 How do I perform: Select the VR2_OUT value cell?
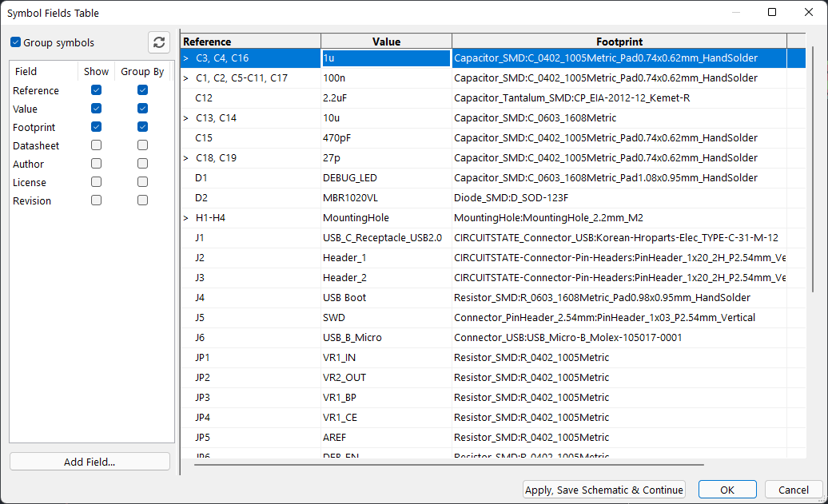[386, 377]
